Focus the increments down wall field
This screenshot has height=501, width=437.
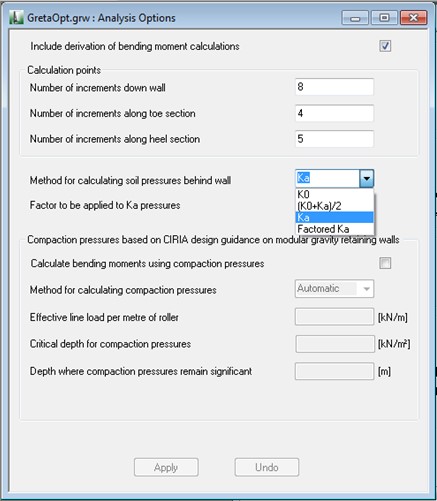click(x=334, y=87)
